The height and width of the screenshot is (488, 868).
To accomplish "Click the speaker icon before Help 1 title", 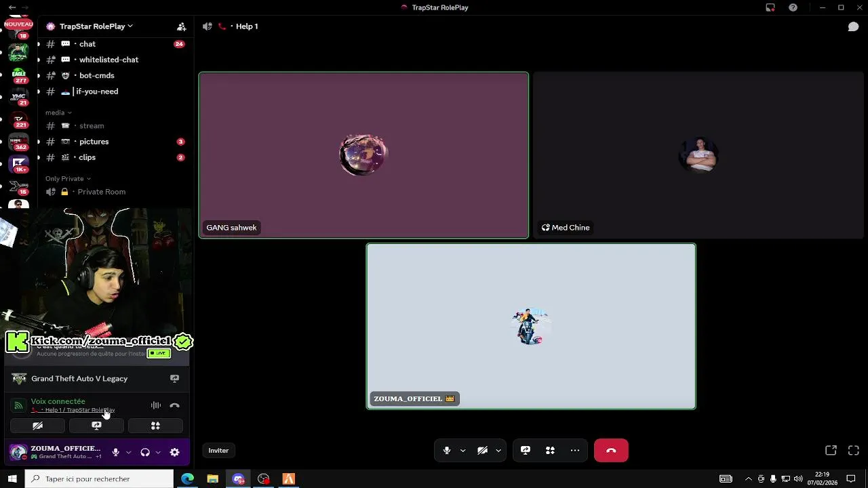I will [x=208, y=26].
